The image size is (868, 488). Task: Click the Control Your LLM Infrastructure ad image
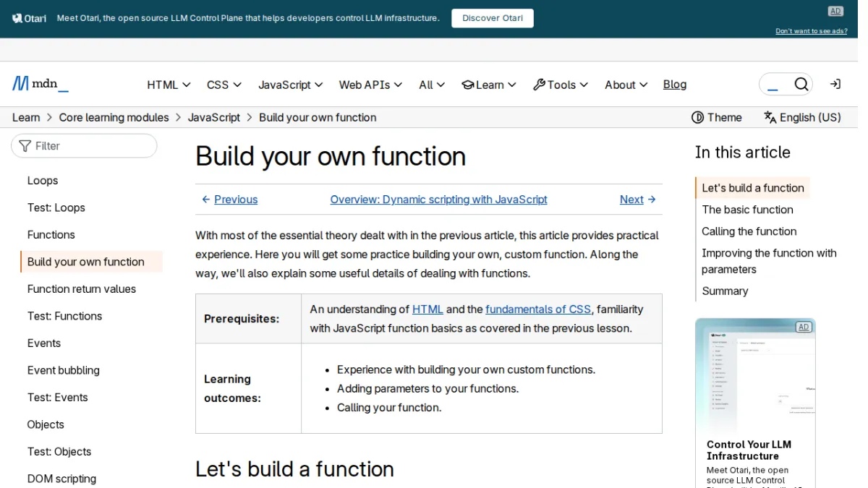[x=755, y=375]
